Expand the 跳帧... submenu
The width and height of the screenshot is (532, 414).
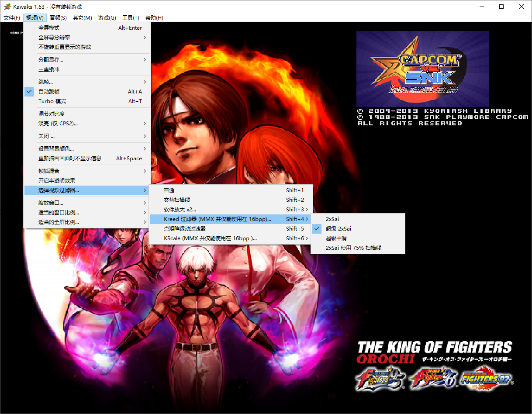pos(87,82)
